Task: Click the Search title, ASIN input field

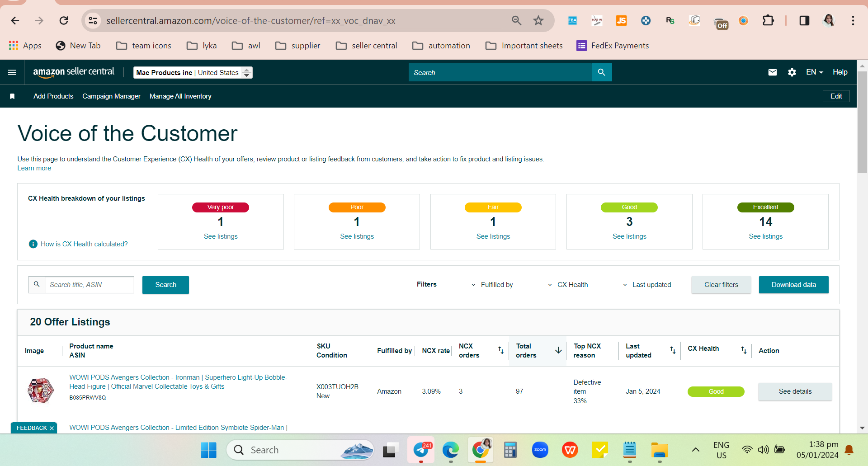Action: 90,285
